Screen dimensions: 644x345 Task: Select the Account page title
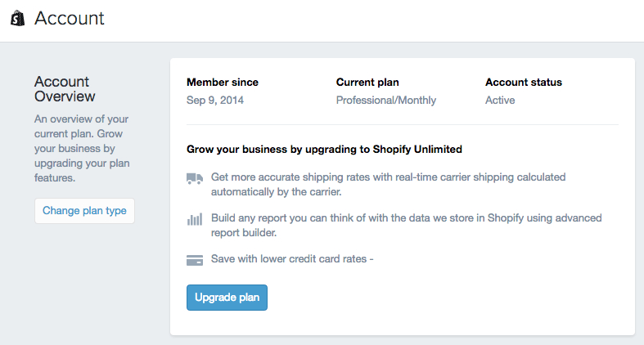70,19
